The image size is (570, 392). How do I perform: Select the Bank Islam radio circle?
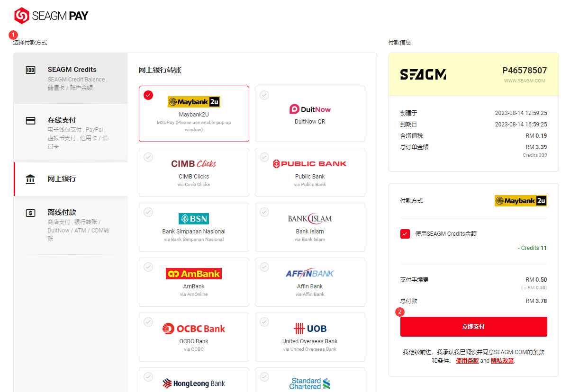click(x=264, y=212)
